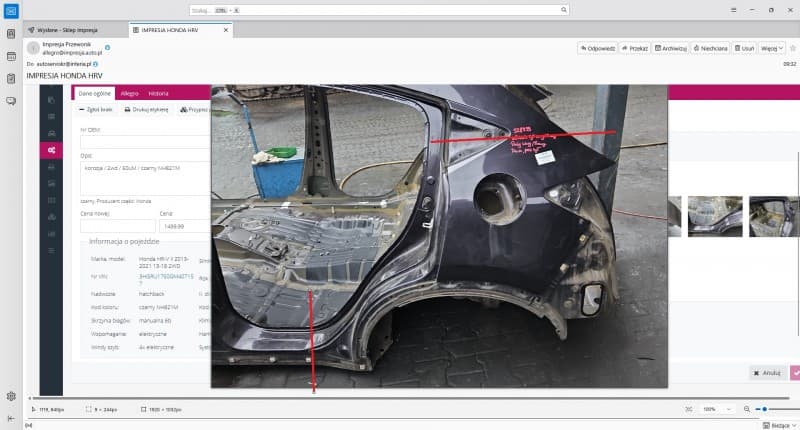Click the Cena field showing 1499.99
This screenshot has height=430, width=800.
tap(185, 226)
